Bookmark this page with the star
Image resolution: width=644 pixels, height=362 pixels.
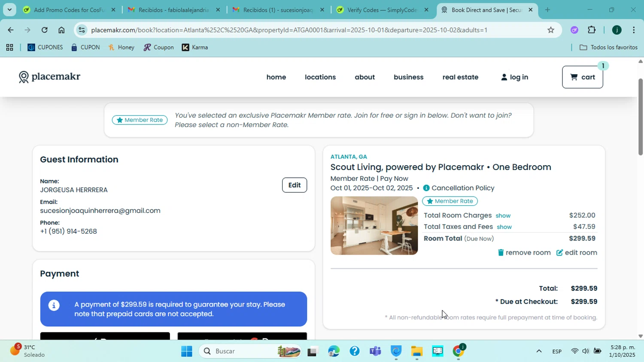click(551, 30)
